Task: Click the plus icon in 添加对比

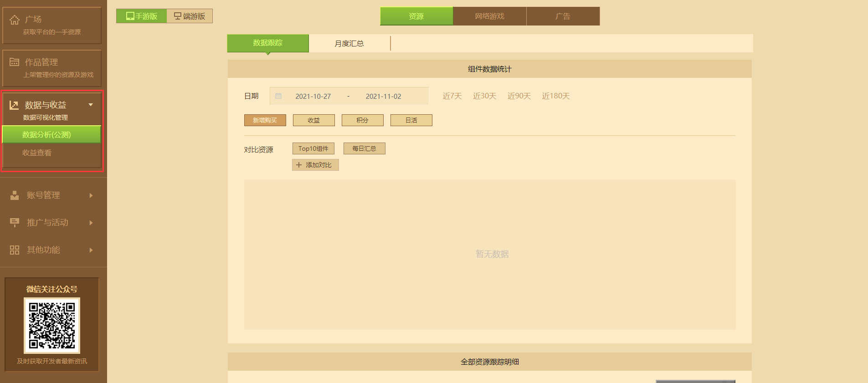Action: 299,165
